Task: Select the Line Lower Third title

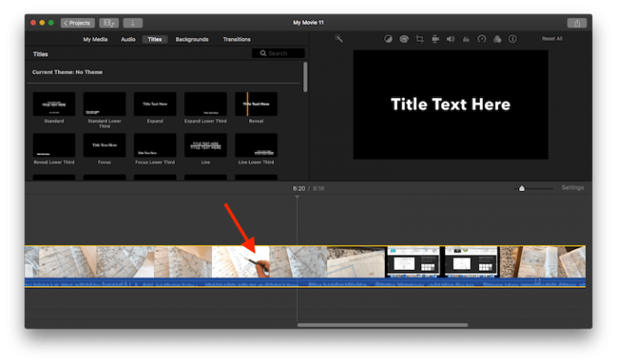Action: click(x=256, y=145)
